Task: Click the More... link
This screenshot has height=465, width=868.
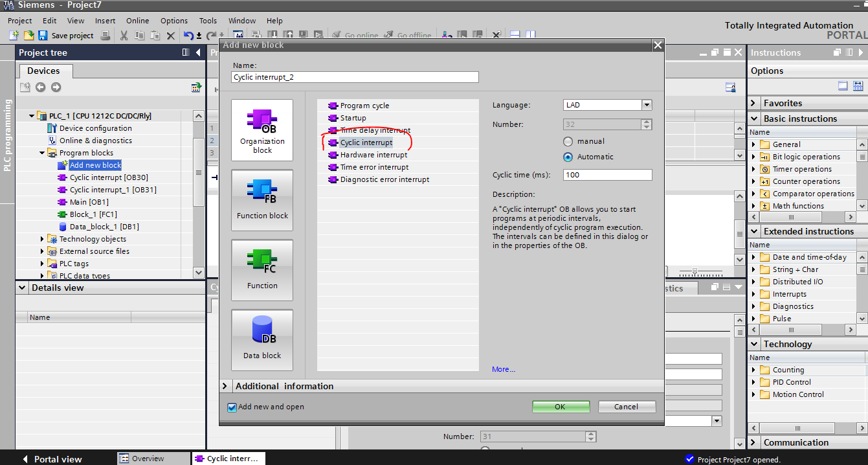Action: point(504,369)
